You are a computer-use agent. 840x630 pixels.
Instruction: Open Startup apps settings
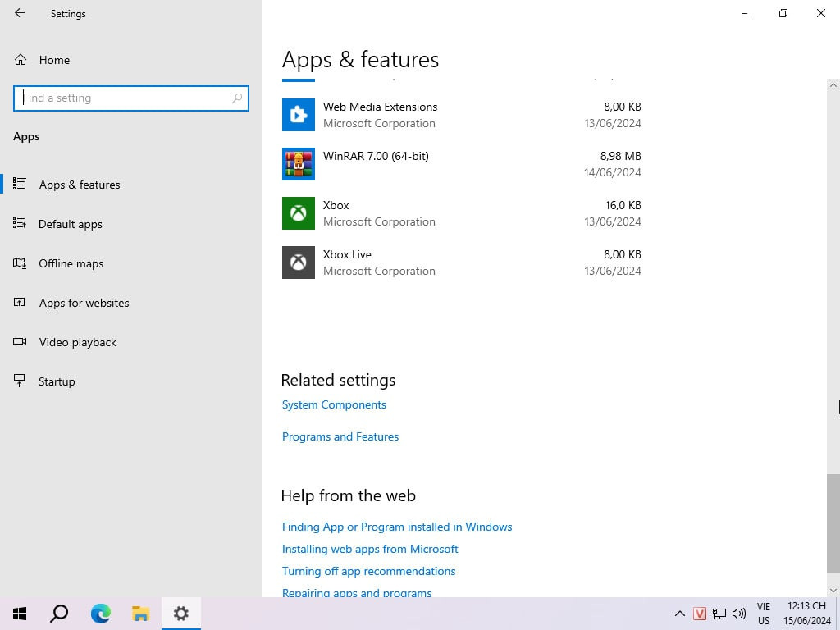[57, 381]
